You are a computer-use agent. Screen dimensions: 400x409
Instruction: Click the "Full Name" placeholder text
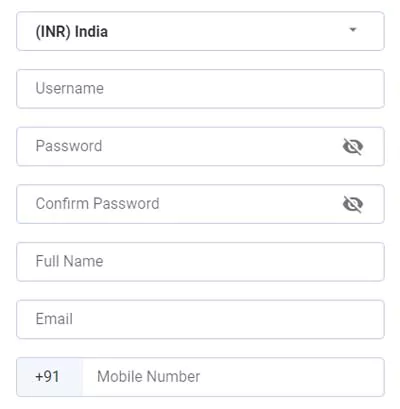pyautogui.click(x=69, y=261)
